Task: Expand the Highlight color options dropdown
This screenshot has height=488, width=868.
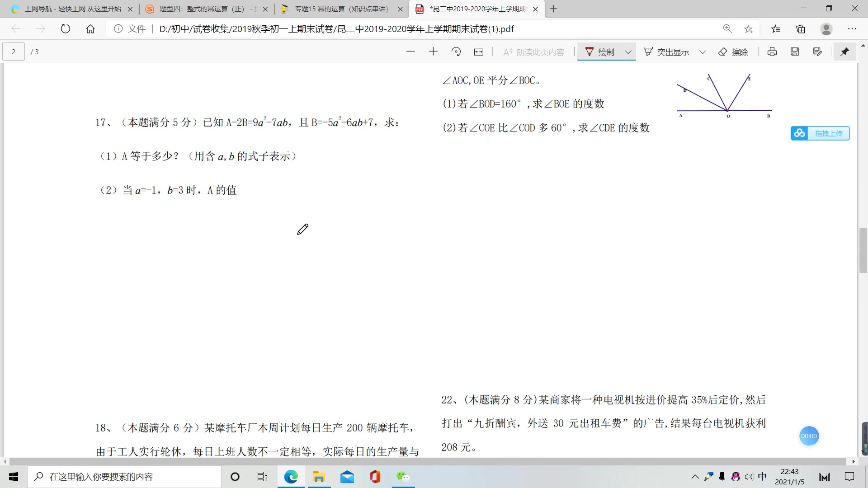Action: (x=703, y=52)
